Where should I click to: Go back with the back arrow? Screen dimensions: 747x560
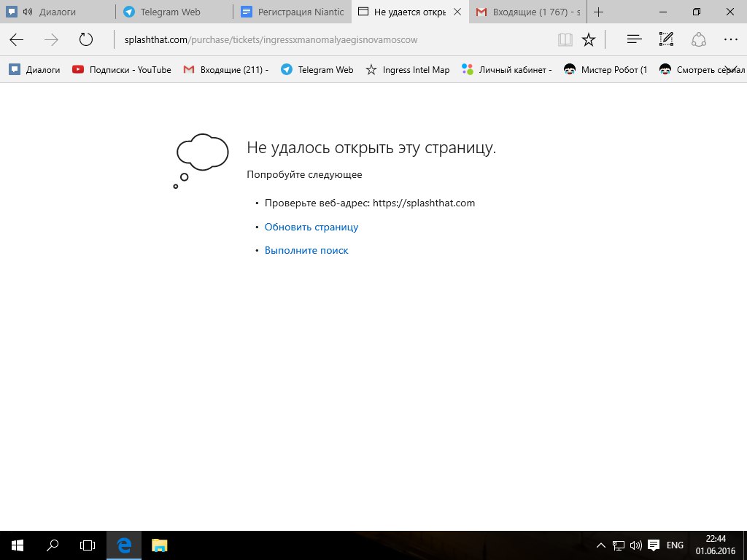coord(17,39)
